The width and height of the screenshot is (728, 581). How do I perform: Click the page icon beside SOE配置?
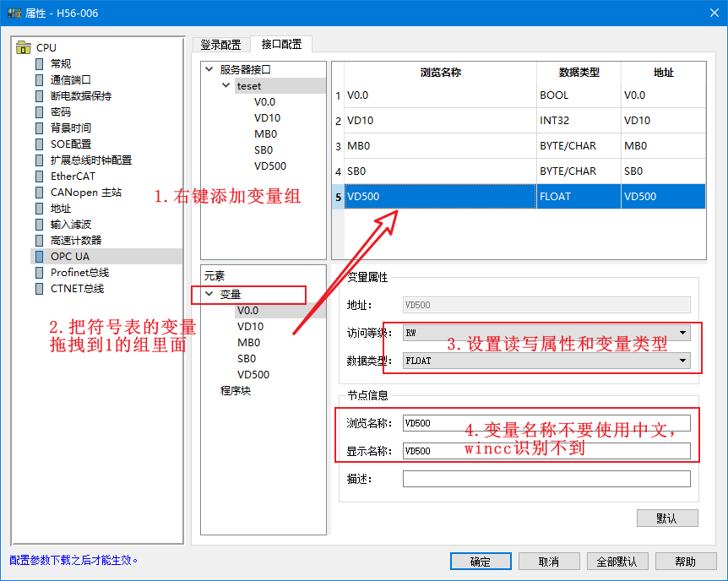click(40, 144)
